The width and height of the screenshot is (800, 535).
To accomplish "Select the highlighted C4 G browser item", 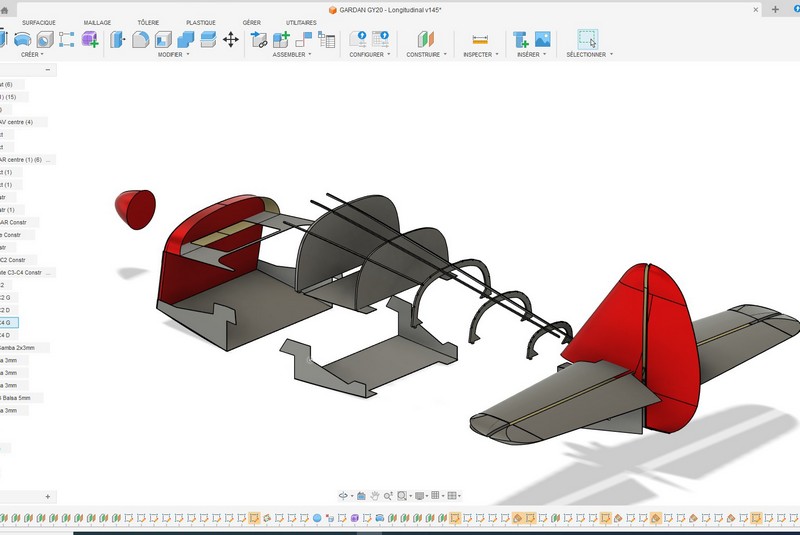I will pyautogui.click(x=6, y=322).
